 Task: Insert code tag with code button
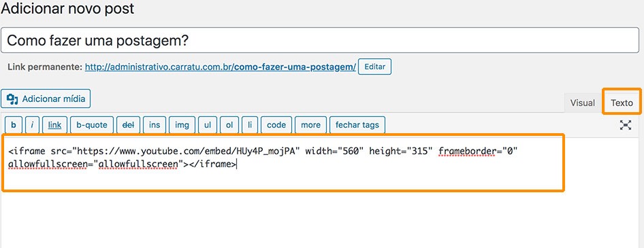pyautogui.click(x=276, y=125)
